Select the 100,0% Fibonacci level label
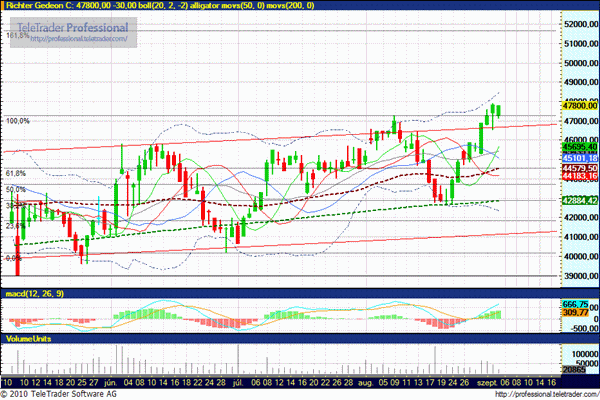600x400 pixels. pyautogui.click(x=18, y=121)
